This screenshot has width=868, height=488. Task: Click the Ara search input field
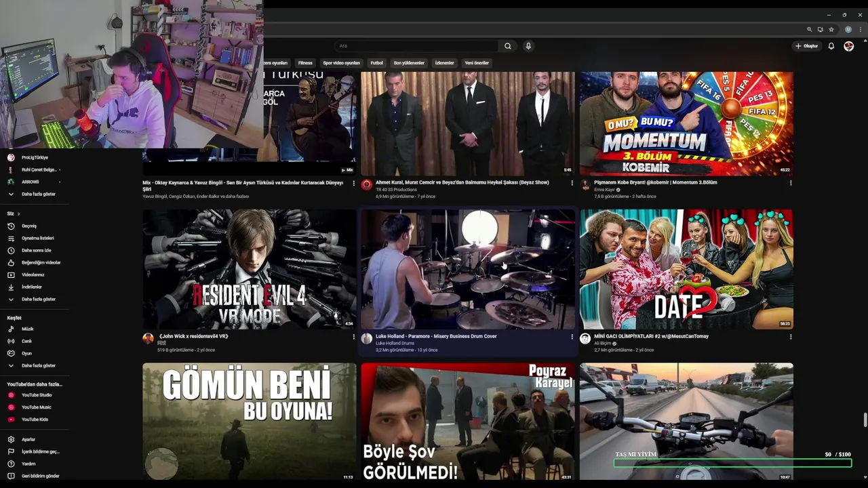[x=417, y=46]
